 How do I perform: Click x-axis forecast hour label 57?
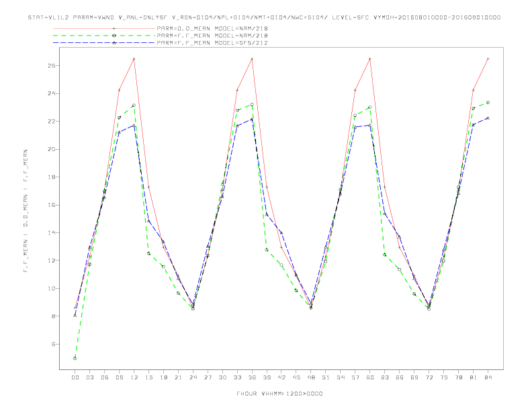(355, 377)
